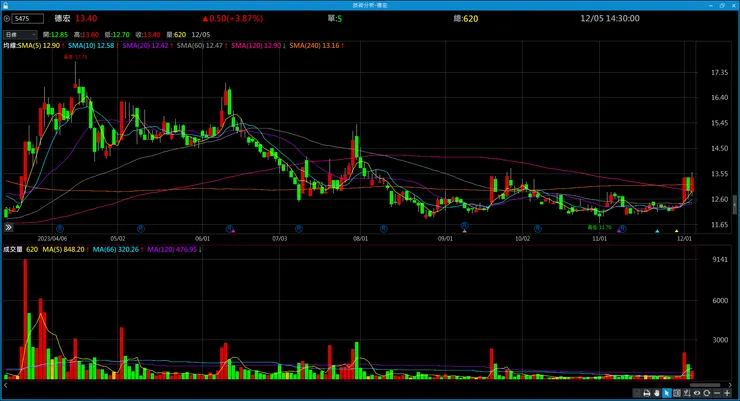Select the arrow pointer tool
The image size is (740, 401).
click(x=667, y=393)
